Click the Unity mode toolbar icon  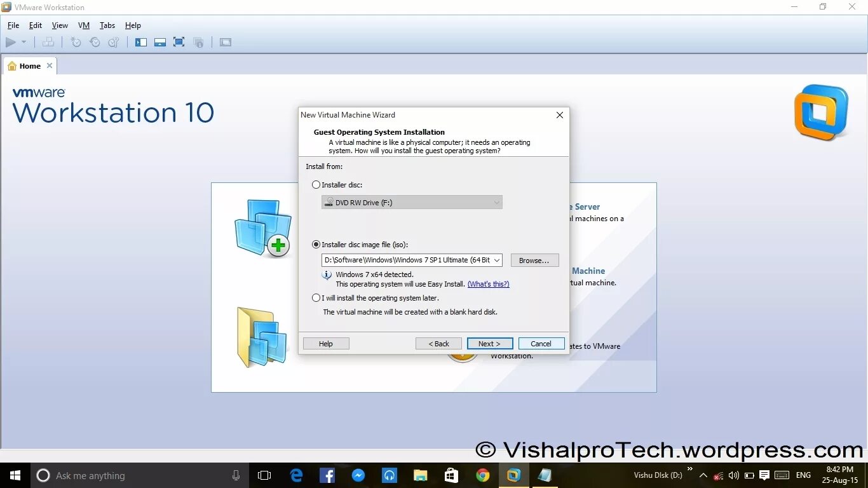198,43
